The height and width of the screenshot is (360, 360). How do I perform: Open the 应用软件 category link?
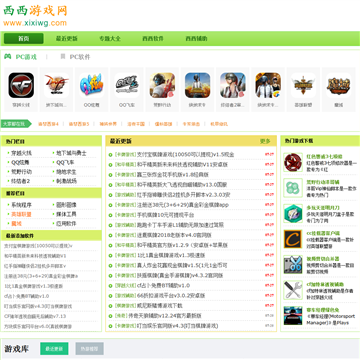pyautogui.click(x=66, y=223)
